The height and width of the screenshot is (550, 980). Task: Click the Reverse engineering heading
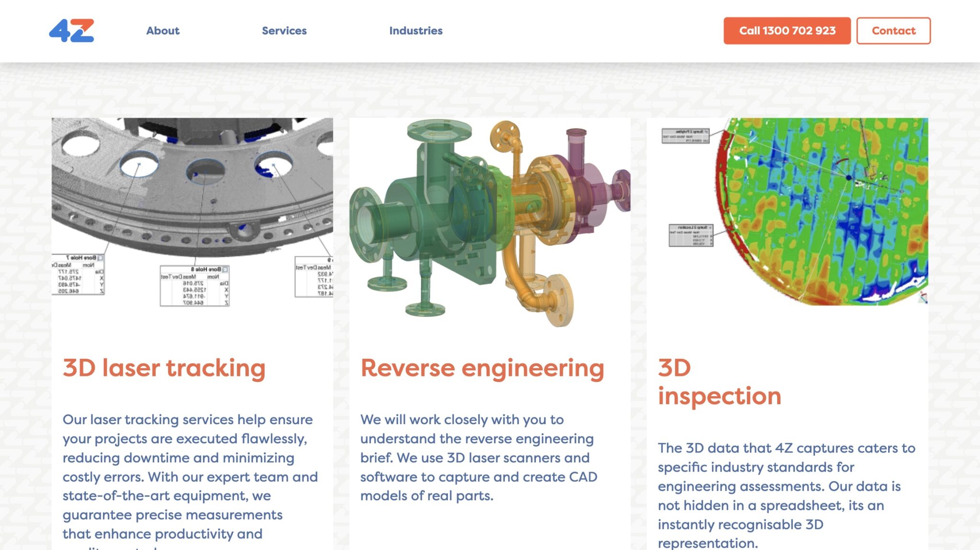click(x=482, y=368)
